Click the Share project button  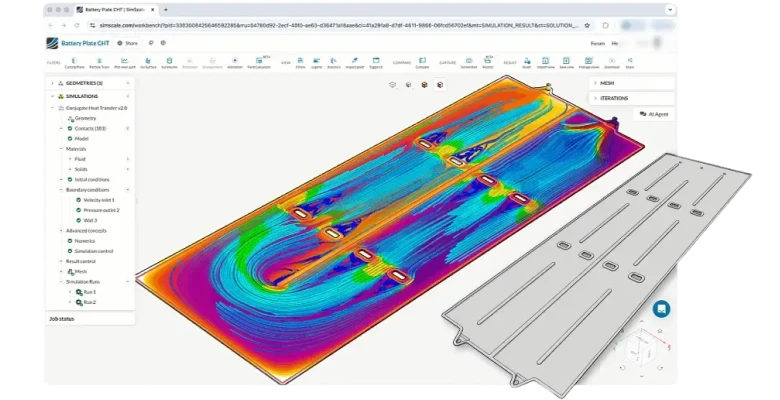[x=127, y=43]
